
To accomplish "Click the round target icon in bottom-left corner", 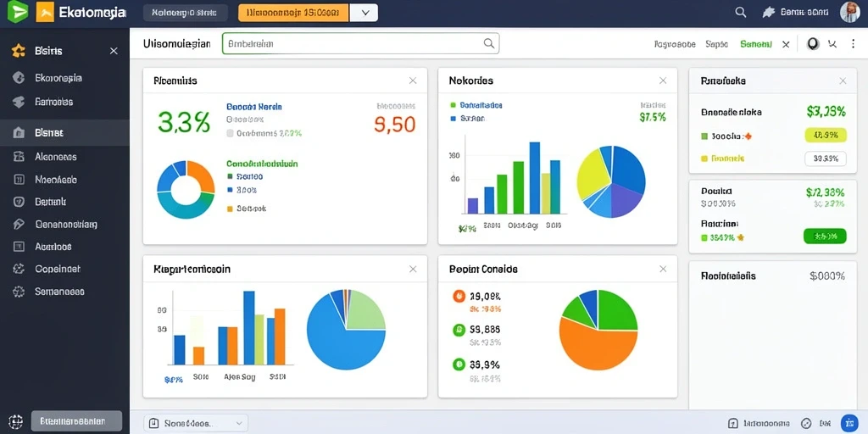I will [x=15, y=422].
